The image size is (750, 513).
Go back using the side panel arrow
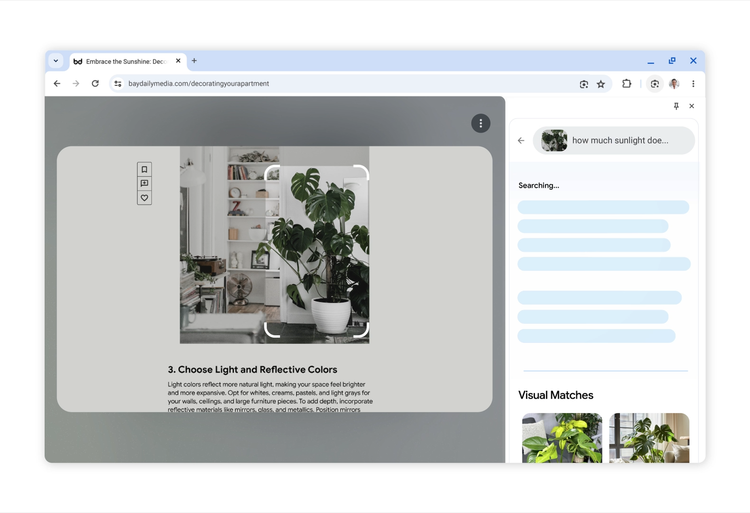(x=521, y=141)
